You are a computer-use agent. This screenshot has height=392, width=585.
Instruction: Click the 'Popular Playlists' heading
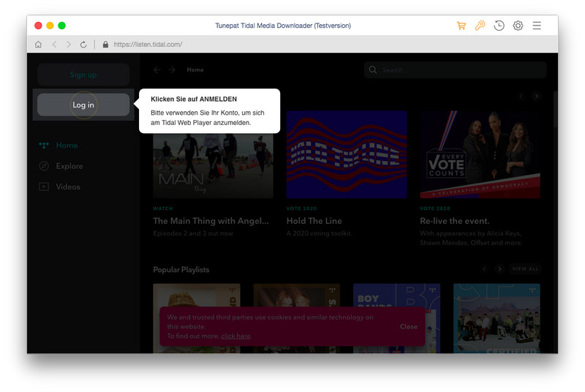point(181,270)
